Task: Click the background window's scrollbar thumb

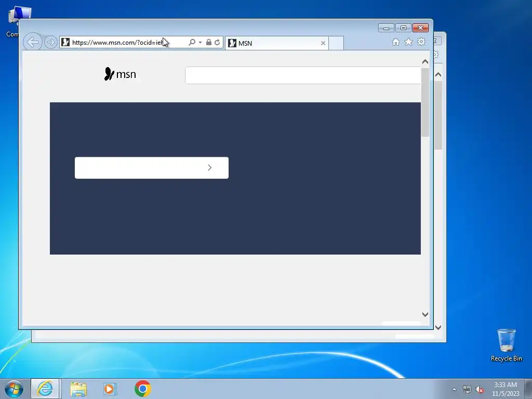Action: [x=438, y=115]
